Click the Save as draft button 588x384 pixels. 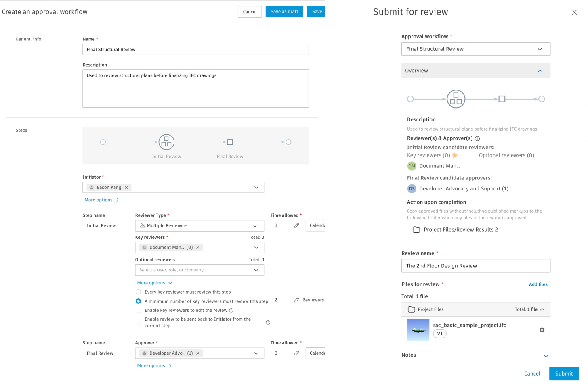coord(284,12)
